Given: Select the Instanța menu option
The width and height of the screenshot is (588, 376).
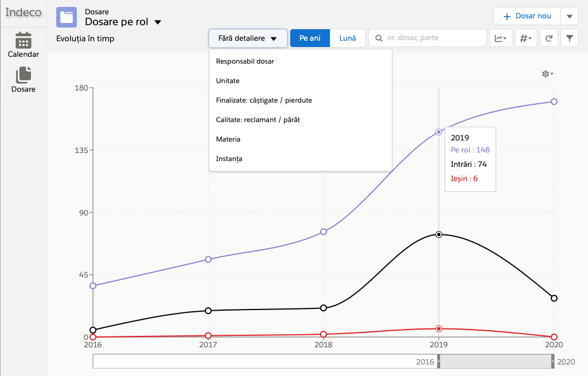Looking at the screenshot, I should pyautogui.click(x=229, y=159).
